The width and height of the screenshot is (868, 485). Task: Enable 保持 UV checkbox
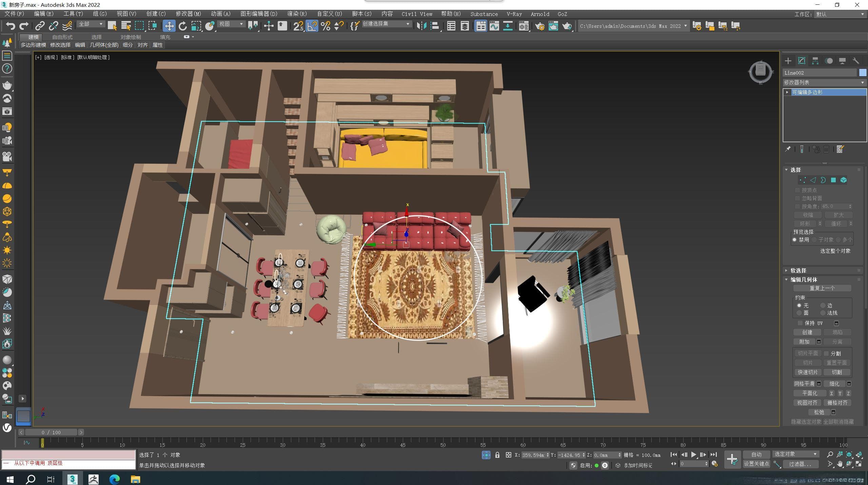(x=800, y=323)
